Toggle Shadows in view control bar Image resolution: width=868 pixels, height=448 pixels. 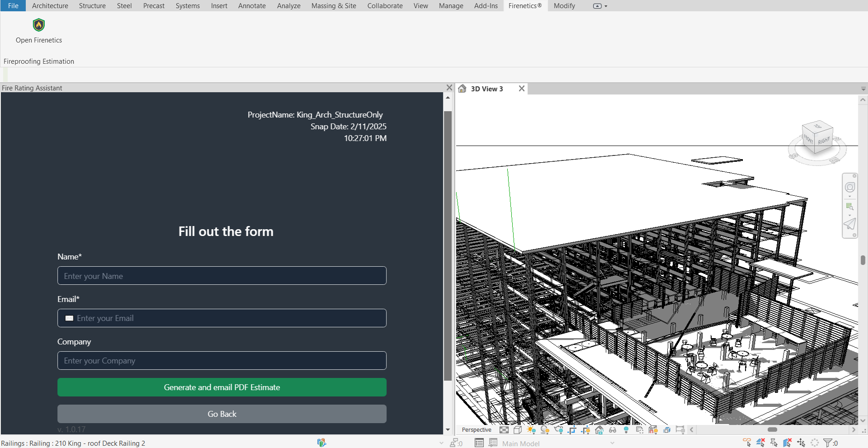(545, 430)
